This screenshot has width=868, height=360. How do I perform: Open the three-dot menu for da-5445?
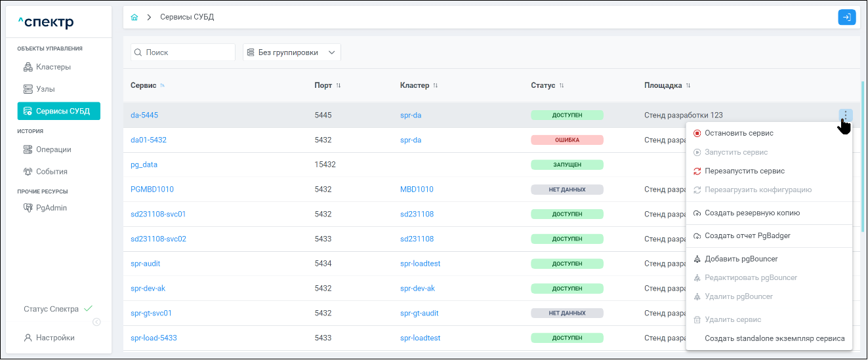[846, 115]
